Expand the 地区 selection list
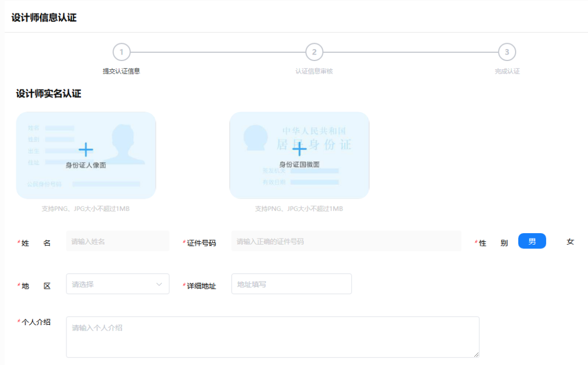Screen dimensions: 588x365 [118, 284]
